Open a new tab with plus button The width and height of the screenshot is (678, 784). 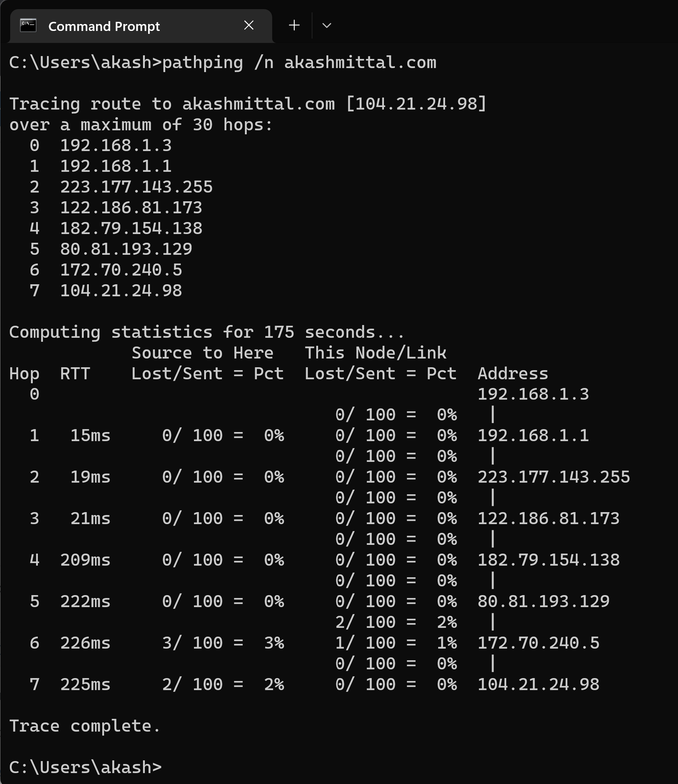point(294,25)
